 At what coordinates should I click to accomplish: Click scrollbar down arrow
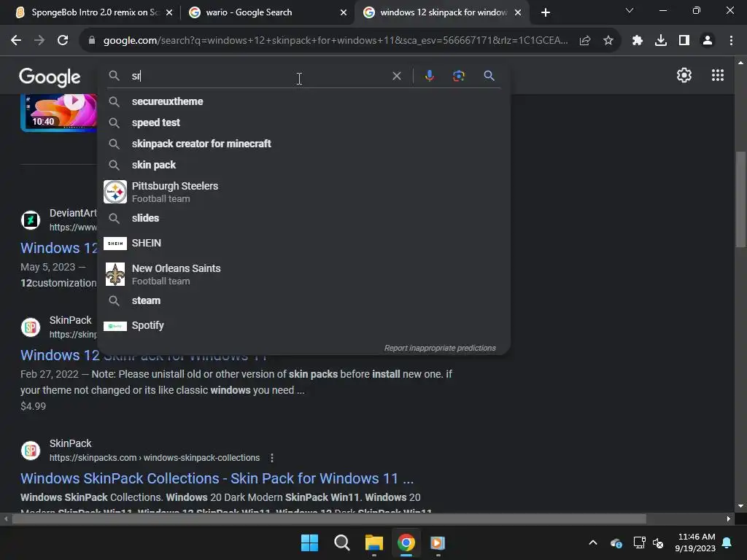pyautogui.click(x=740, y=506)
